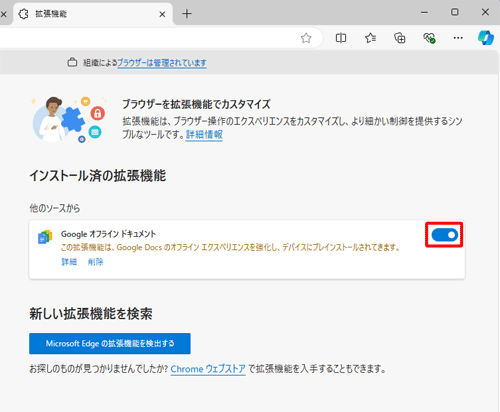Click the Google オフライン ドキュメント title
500x412 pixels.
(x=108, y=234)
